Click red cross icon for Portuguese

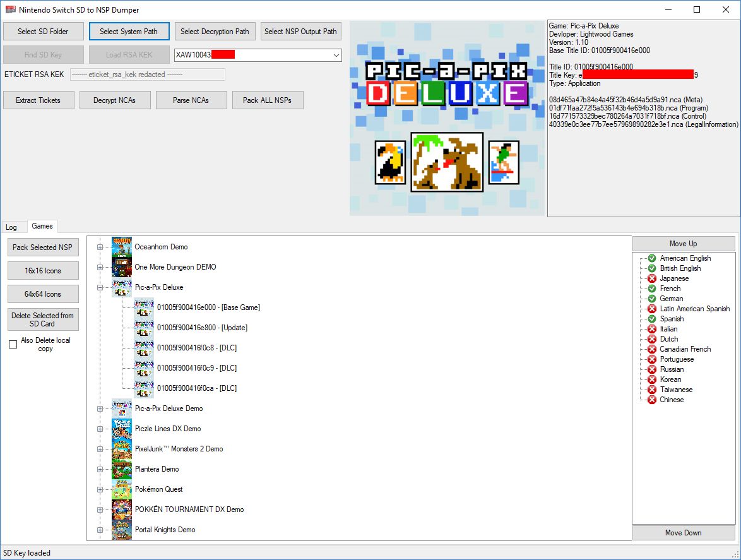coord(651,359)
